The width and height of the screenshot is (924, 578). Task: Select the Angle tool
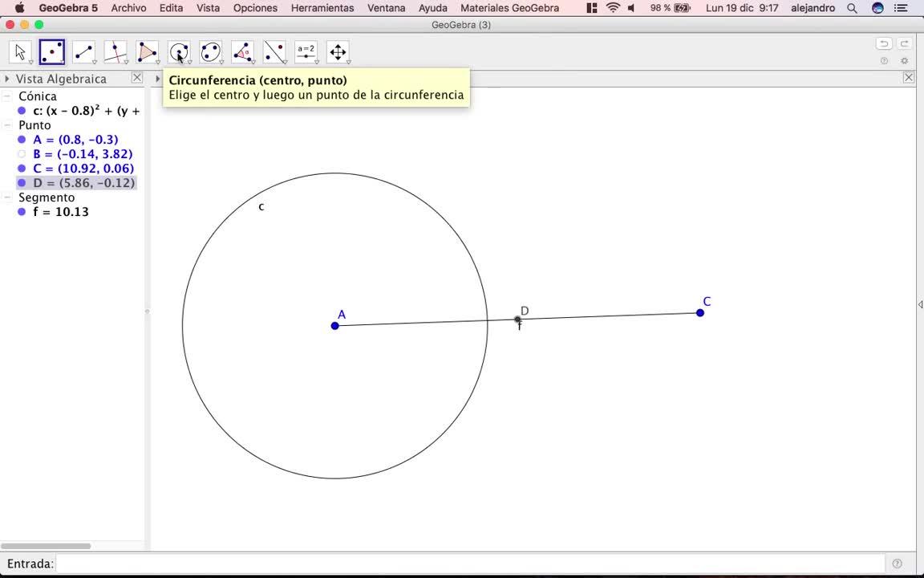[243, 52]
